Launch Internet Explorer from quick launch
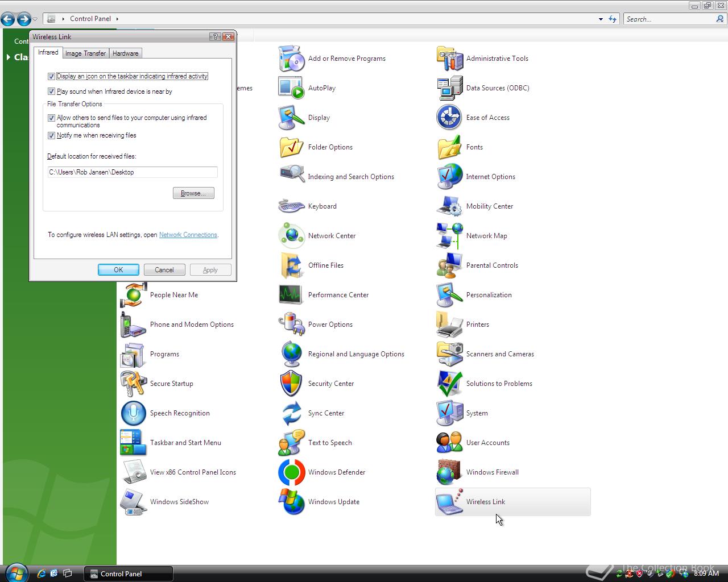Screen dimensions: 728x582 pos(42,573)
